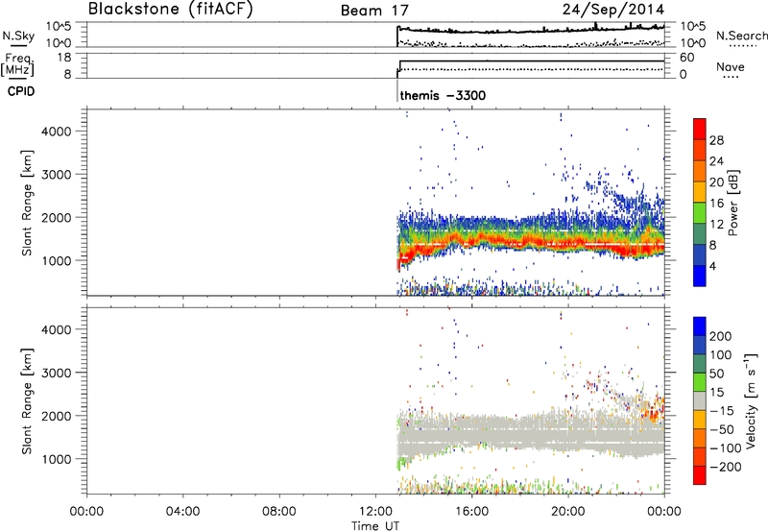Click the '04:00' time tick label
The height and width of the screenshot is (532, 768).
point(183,512)
